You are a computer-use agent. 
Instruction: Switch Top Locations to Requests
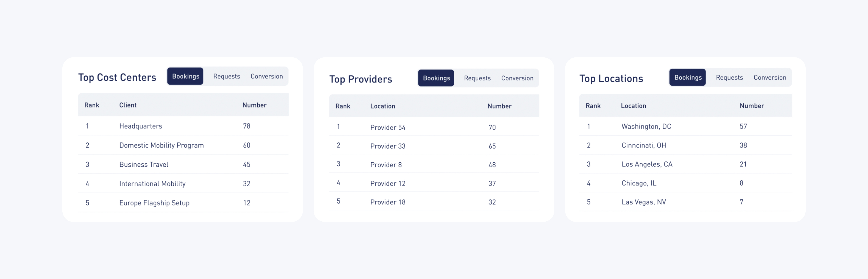coord(729,78)
